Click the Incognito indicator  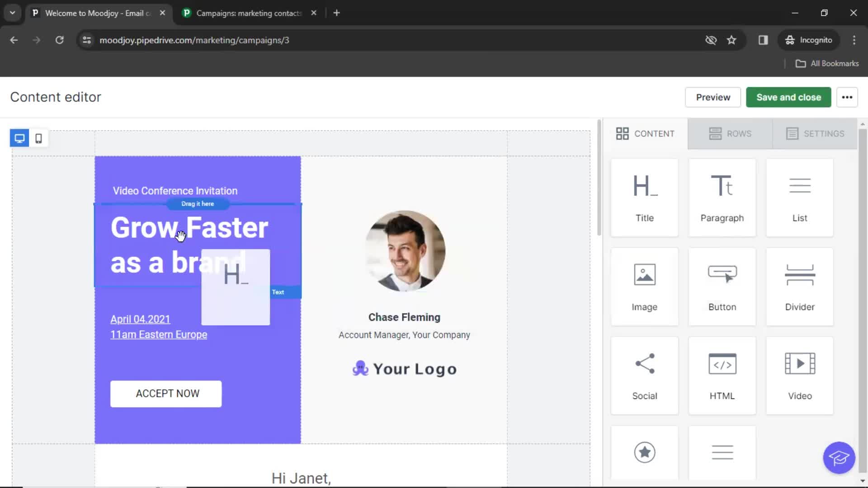pos(809,40)
